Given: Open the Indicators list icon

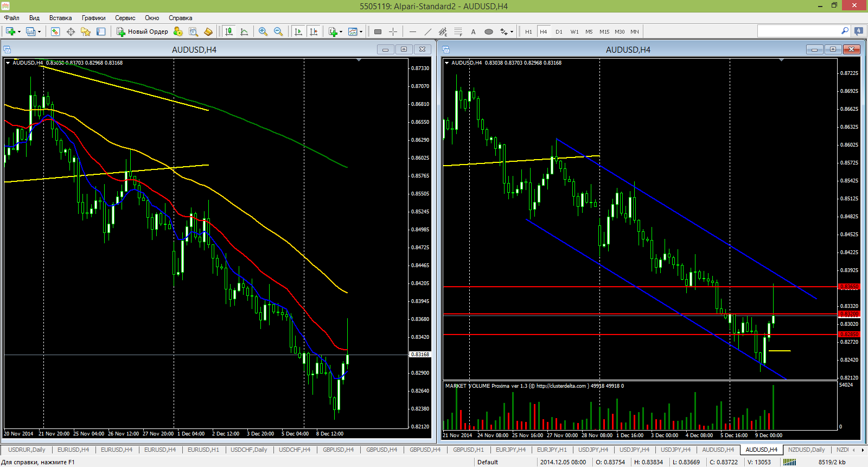Looking at the screenshot, I should pos(333,31).
